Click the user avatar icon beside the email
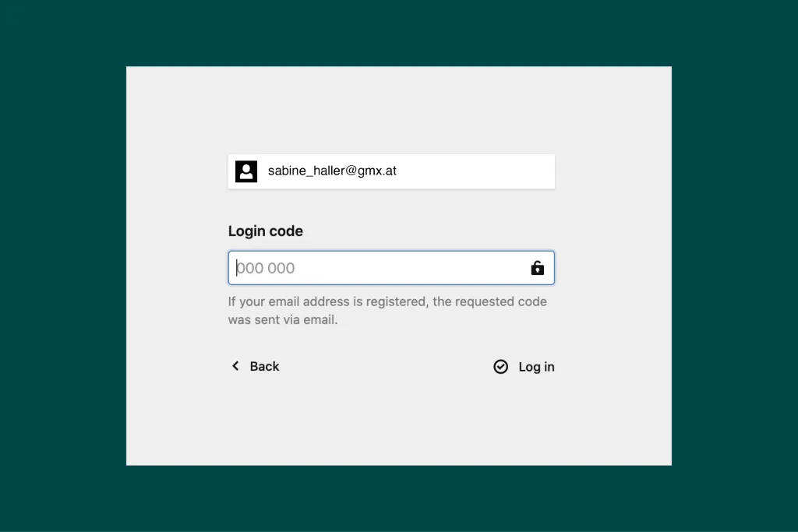The height and width of the screenshot is (532, 798). tap(246, 171)
